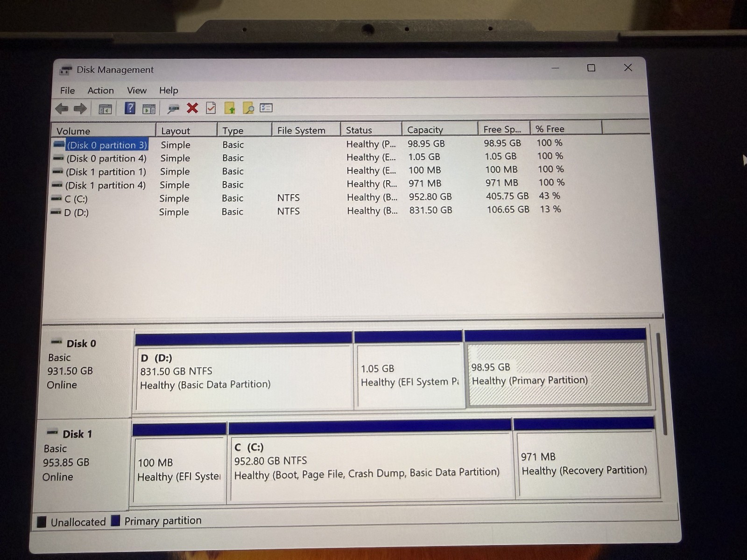Open the Help question mark icon
This screenshot has height=560, width=747.
[130, 109]
